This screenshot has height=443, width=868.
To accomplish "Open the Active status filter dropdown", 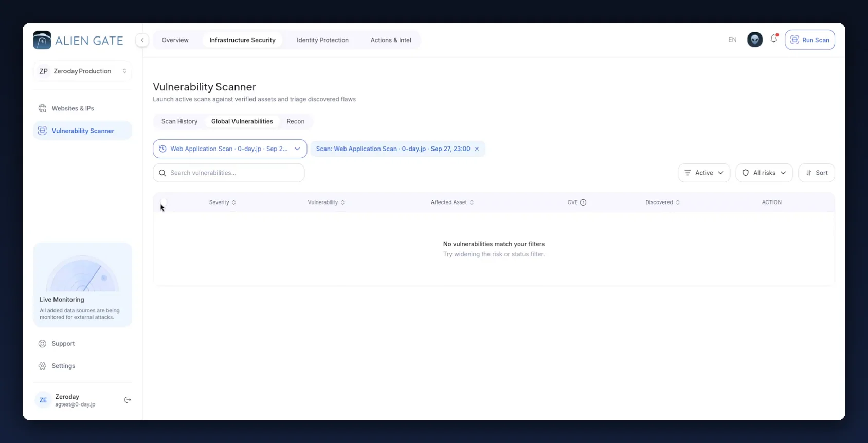I will [703, 173].
